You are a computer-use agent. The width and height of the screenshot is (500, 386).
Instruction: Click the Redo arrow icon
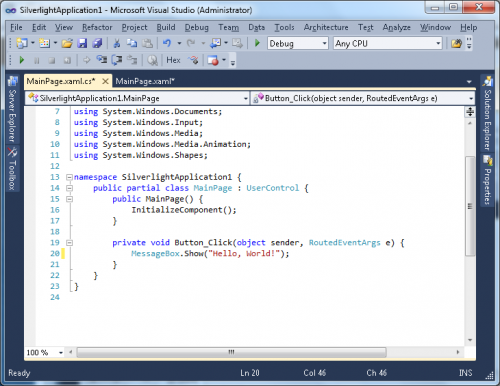point(191,43)
